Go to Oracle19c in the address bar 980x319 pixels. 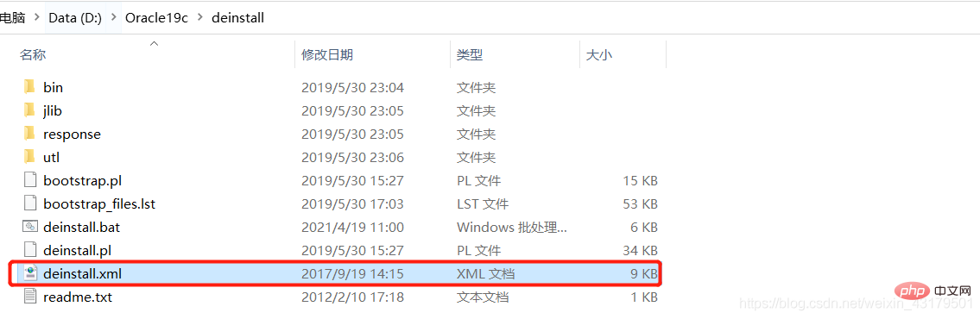click(156, 18)
